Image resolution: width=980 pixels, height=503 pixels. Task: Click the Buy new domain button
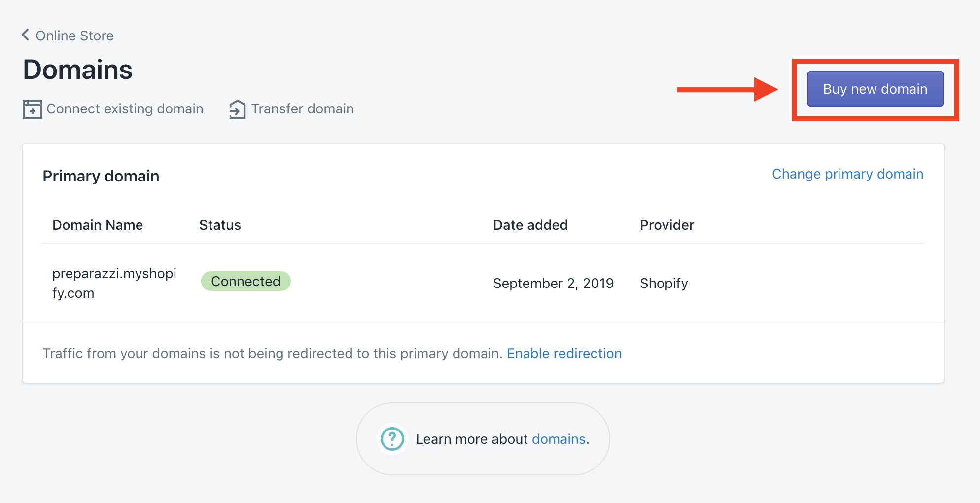click(875, 89)
